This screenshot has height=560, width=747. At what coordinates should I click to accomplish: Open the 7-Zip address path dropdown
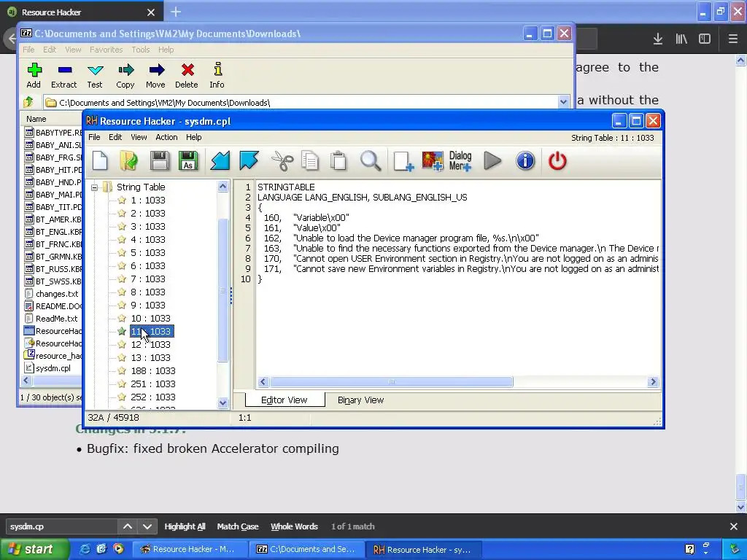[563, 102]
